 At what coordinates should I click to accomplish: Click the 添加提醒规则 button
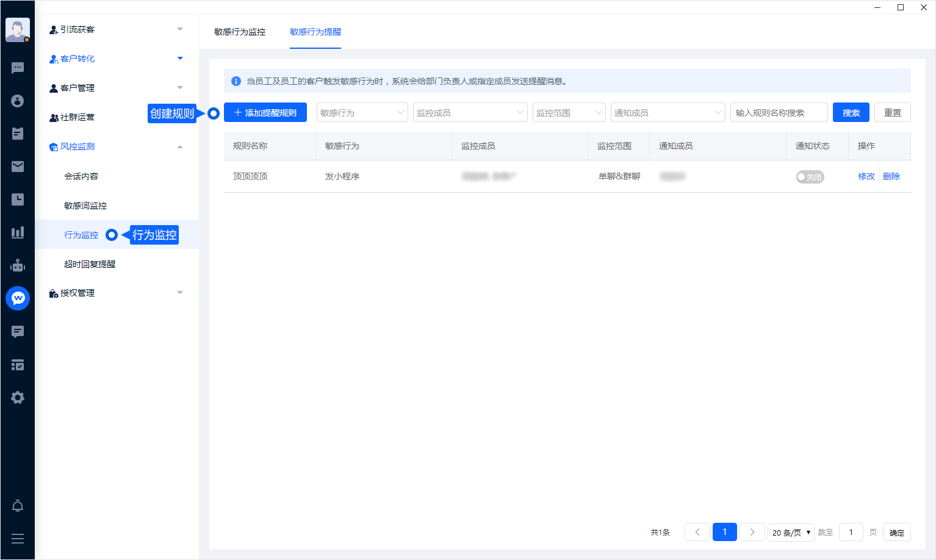[265, 113]
